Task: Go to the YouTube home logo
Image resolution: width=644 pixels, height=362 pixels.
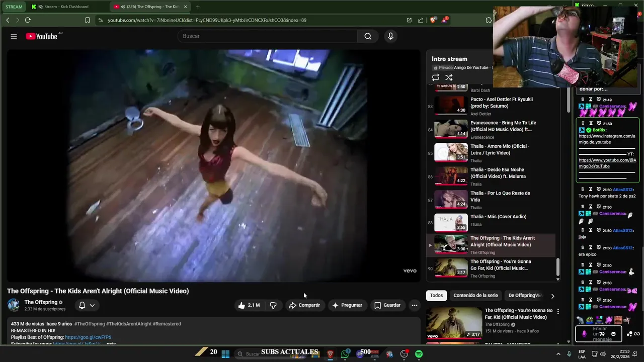Action: 42,36
